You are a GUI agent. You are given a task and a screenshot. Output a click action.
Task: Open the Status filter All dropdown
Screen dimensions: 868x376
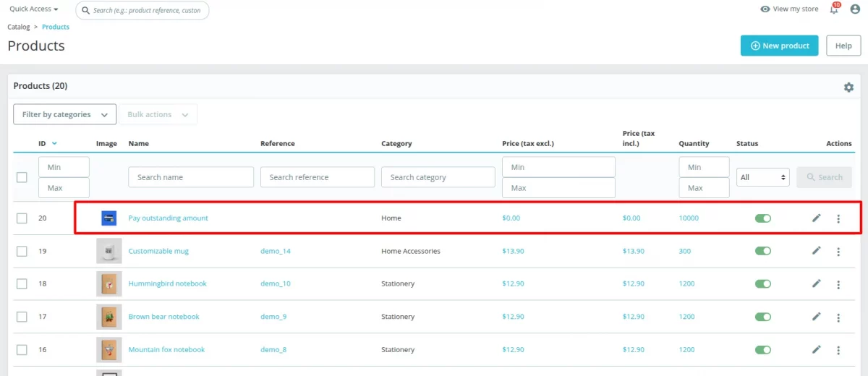763,177
